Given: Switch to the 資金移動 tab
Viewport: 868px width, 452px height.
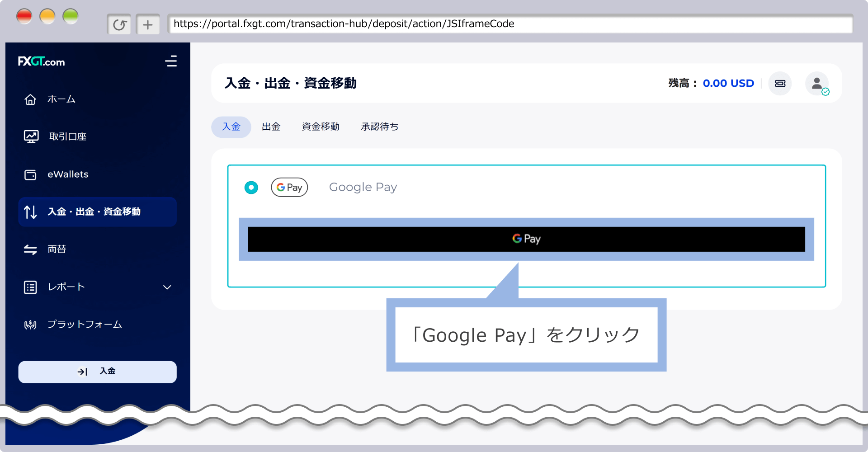Looking at the screenshot, I should (x=321, y=127).
